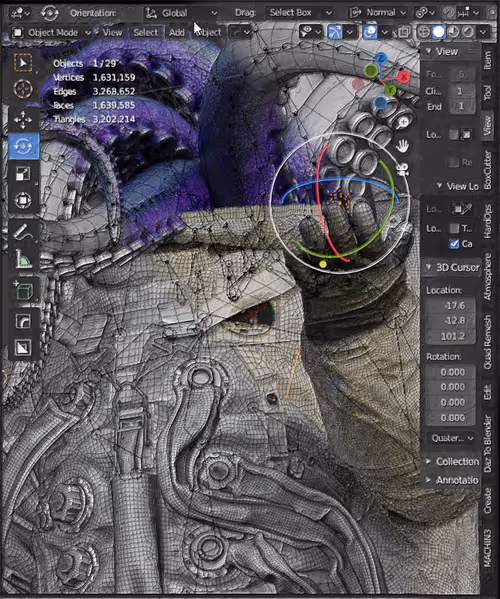Open the Select menu
Viewport: 500px width, 599px height.
click(x=145, y=32)
